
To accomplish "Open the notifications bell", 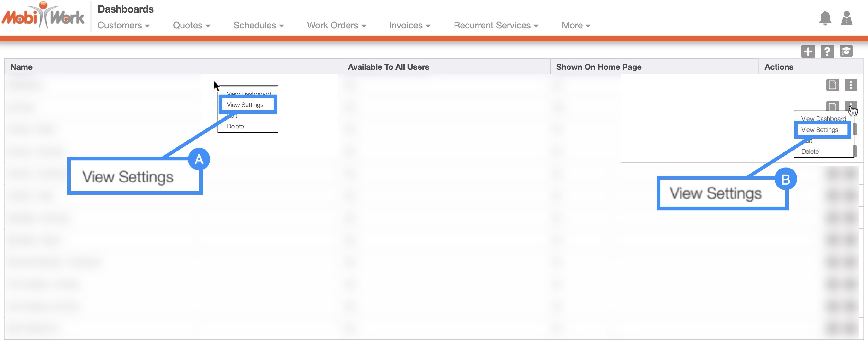I will (x=825, y=18).
